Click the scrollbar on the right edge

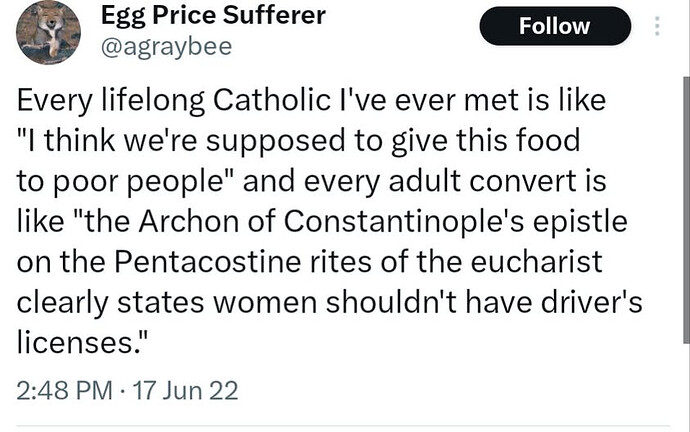684,200
